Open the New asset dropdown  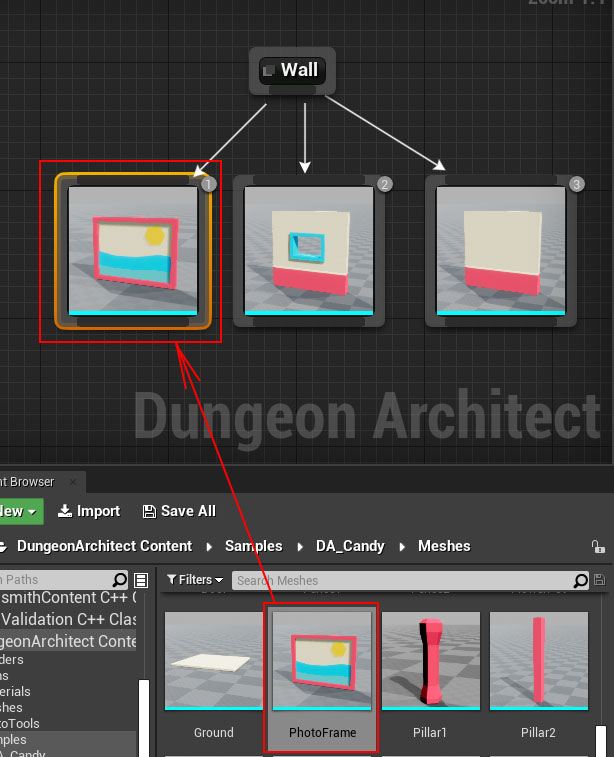[x=20, y=511]
